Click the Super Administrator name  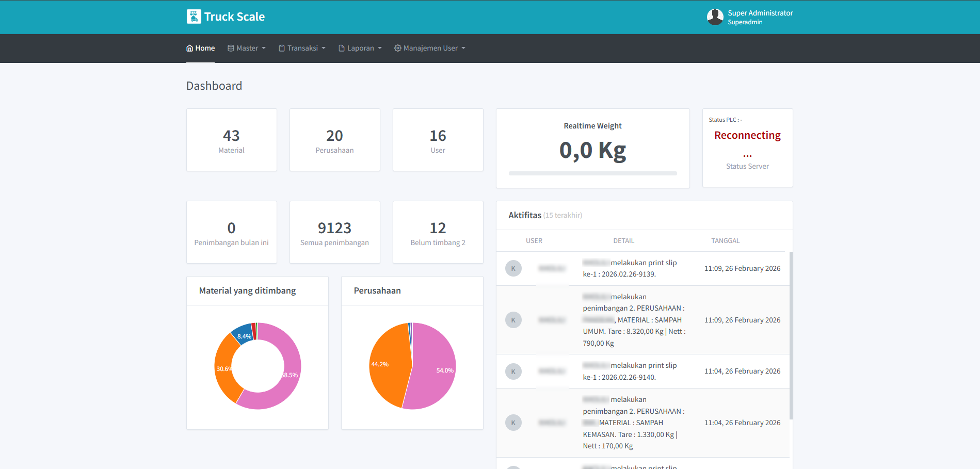pos(760,13)
